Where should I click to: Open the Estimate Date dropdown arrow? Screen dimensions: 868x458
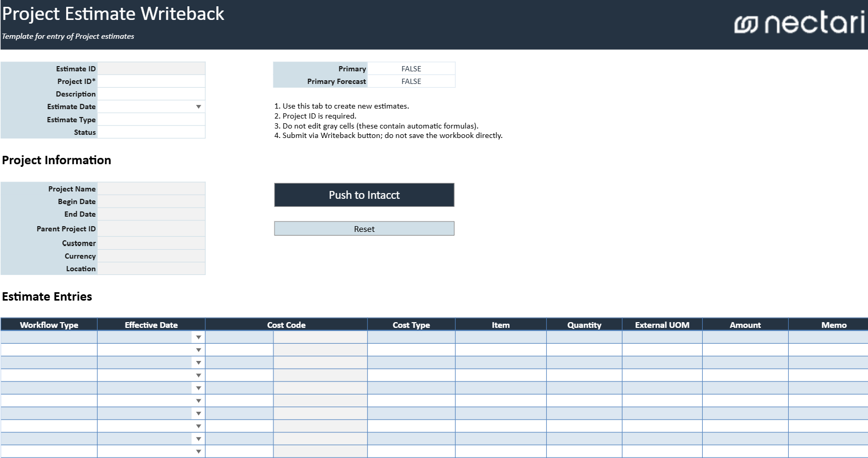click(x=198, y=106)
